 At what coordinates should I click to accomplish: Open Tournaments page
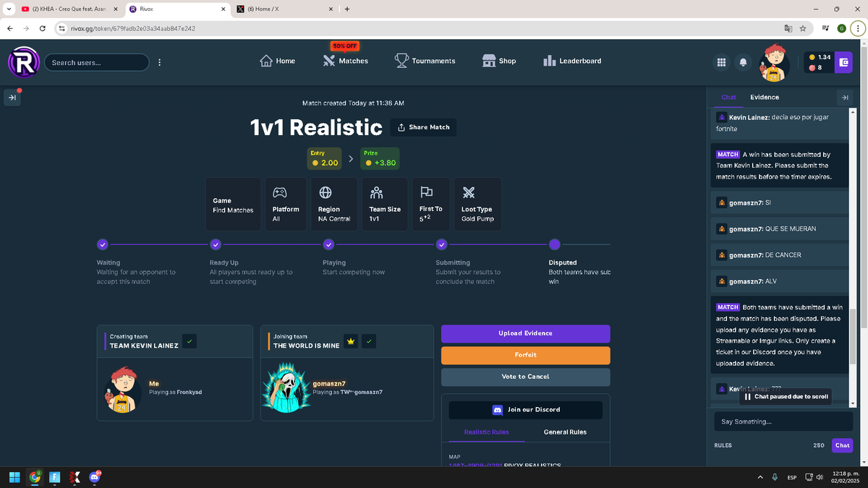(x=425, y=61)
